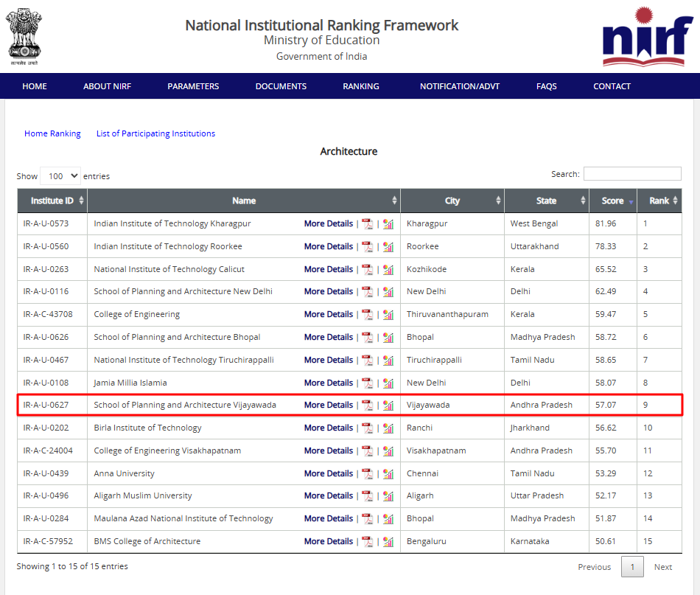This screenshot has width=700, height=595.
Task: Open the PARAMETERS menu
Action: click(193, 86)
